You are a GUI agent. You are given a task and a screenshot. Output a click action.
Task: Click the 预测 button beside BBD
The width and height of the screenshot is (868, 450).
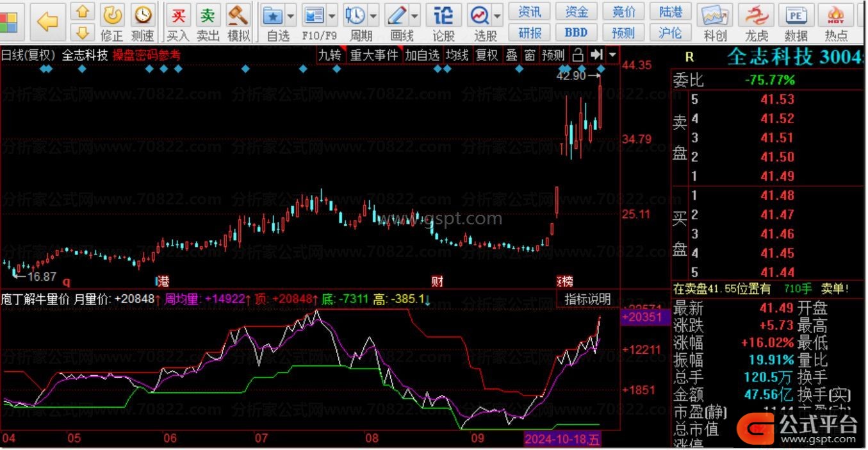tap(623, 32)
